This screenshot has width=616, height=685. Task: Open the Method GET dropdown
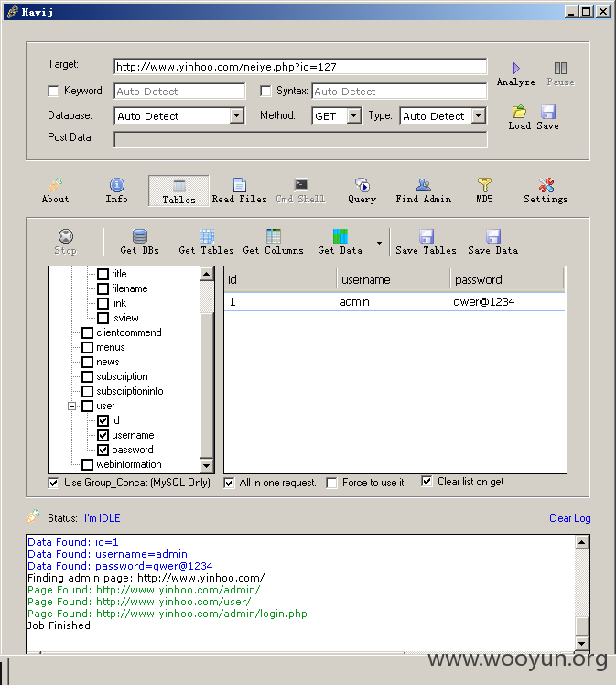(x=354, y=115)
